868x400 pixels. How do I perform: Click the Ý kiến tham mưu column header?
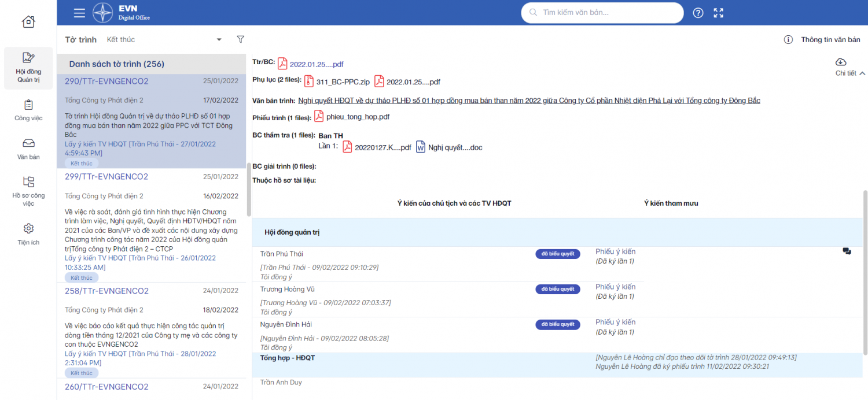click(671, 203)
